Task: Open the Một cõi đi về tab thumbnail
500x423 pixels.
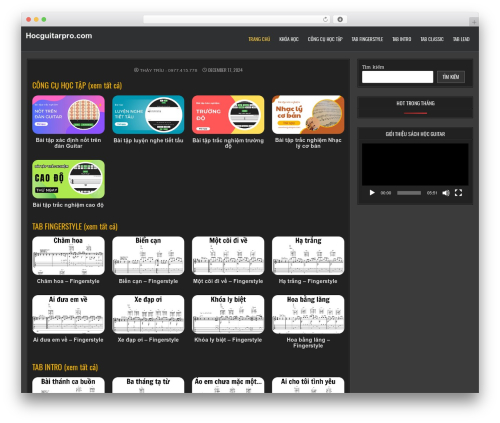Action: coord(228,256)
